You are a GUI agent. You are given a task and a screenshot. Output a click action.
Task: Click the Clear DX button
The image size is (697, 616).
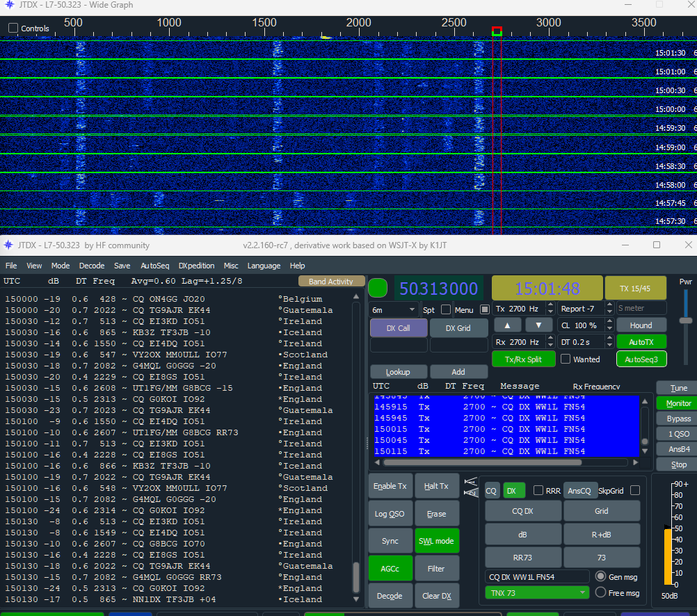[436, 596]
